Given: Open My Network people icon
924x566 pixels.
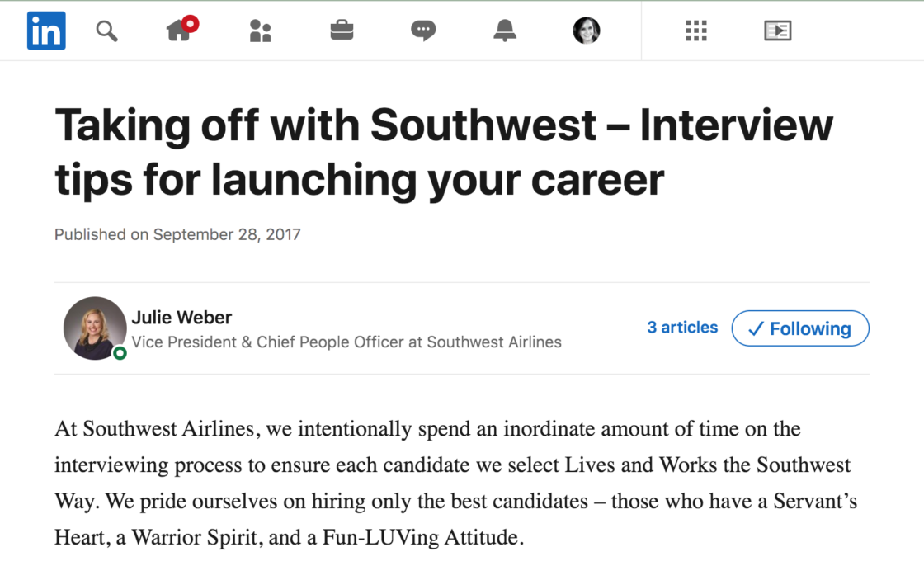Looking at the screenshot, I should click(260, 31).
